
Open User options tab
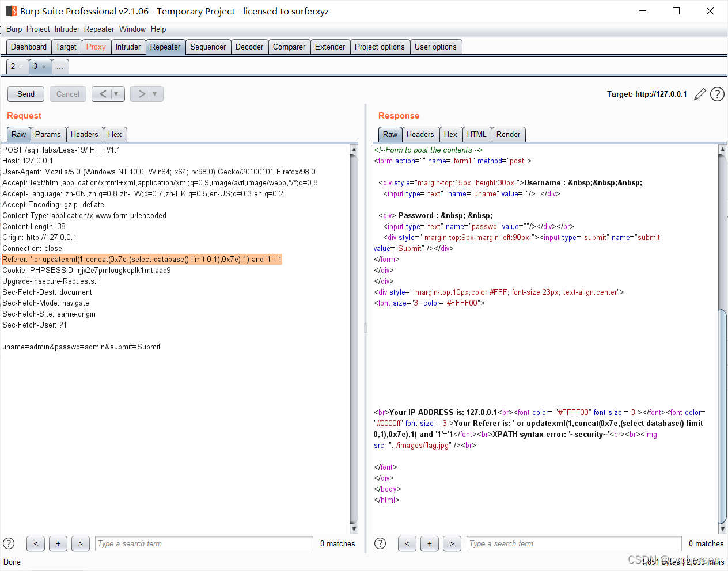pos(435,47)
